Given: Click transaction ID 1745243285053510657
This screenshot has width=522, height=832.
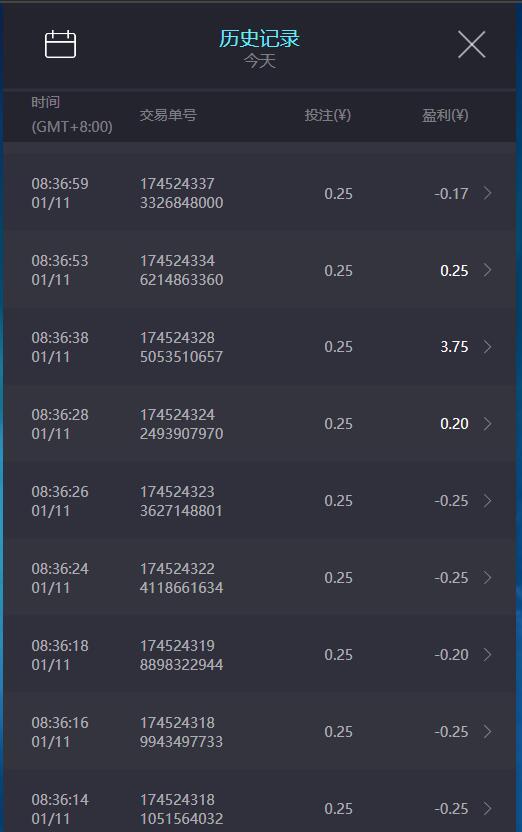Looking at the screenshot, I should [181, 347].
